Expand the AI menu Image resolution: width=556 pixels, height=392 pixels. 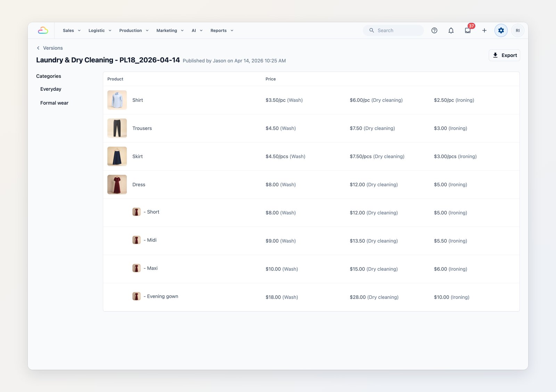[x=197, y=31]
